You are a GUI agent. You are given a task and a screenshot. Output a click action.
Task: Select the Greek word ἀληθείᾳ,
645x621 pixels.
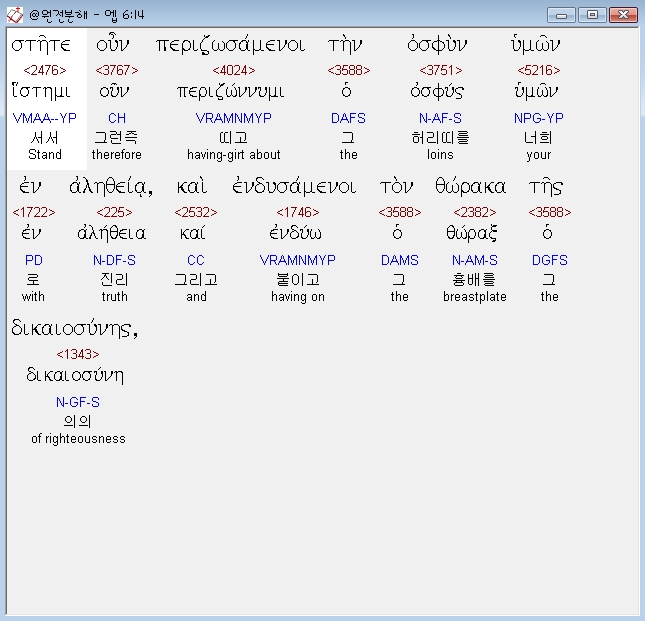point(111,187)
